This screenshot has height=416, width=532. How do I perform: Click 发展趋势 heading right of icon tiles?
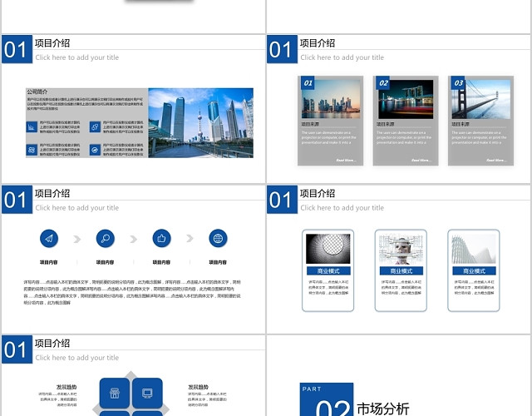coord(199,387)
